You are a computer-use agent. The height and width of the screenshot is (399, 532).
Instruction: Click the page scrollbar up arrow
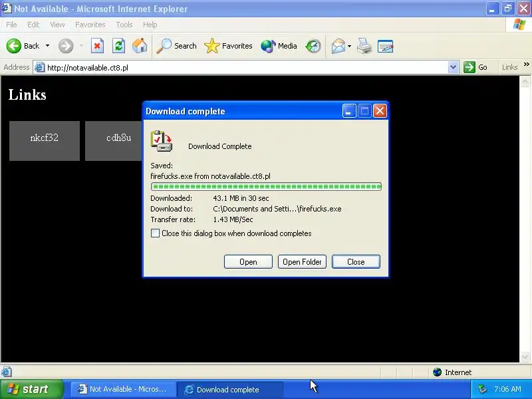tap(525, 81)
